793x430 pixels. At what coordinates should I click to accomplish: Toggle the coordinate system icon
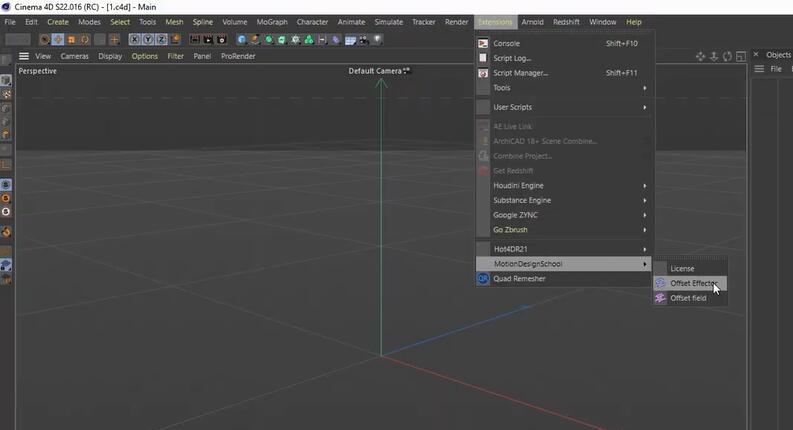pos(175,39)
